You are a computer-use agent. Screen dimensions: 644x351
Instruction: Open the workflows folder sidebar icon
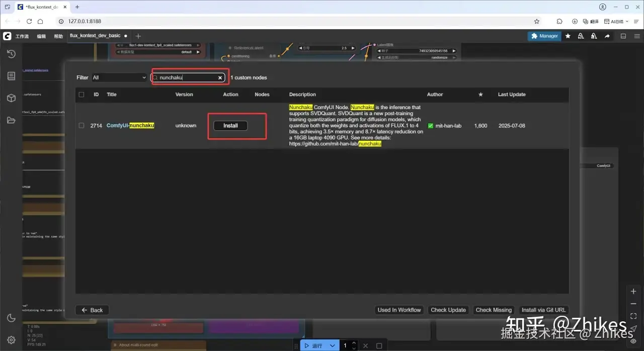(x=11, y=120)
